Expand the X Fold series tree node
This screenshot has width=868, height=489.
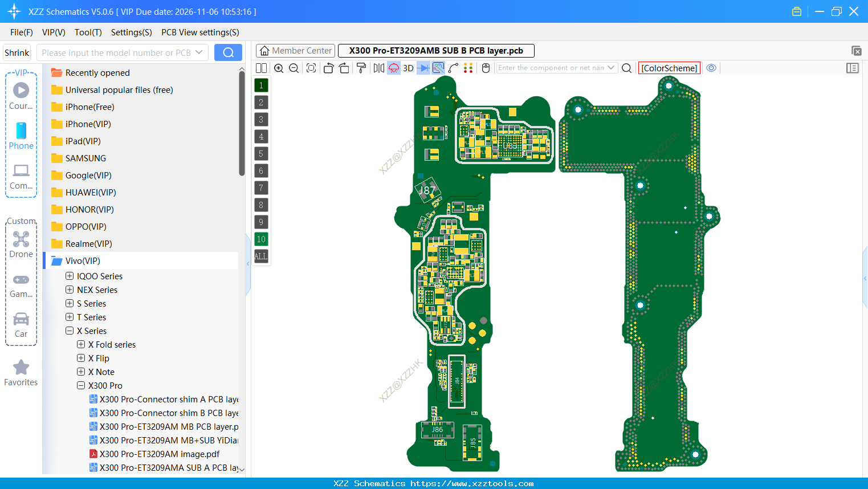pyautogui.click(x=80, y=344)
